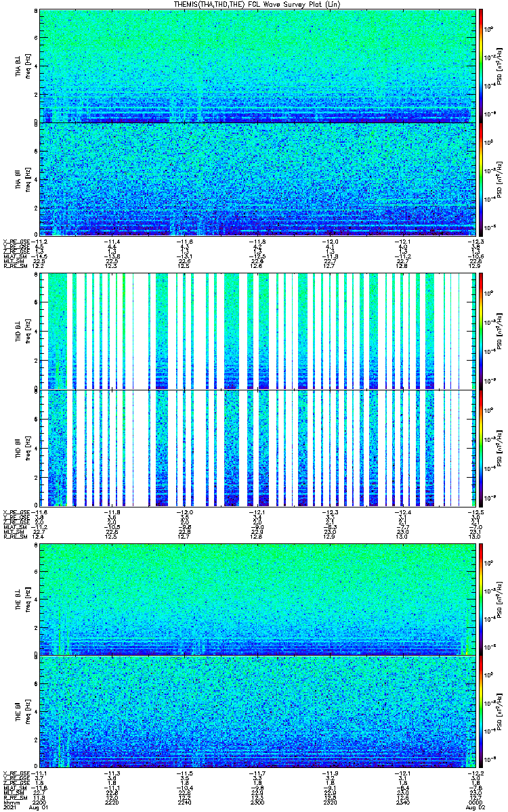Click the 'MLT_SM' row label under the THD panels
The height and width of the screenshot is (812, 508).
pyautogui.click(x=14, y=531)
